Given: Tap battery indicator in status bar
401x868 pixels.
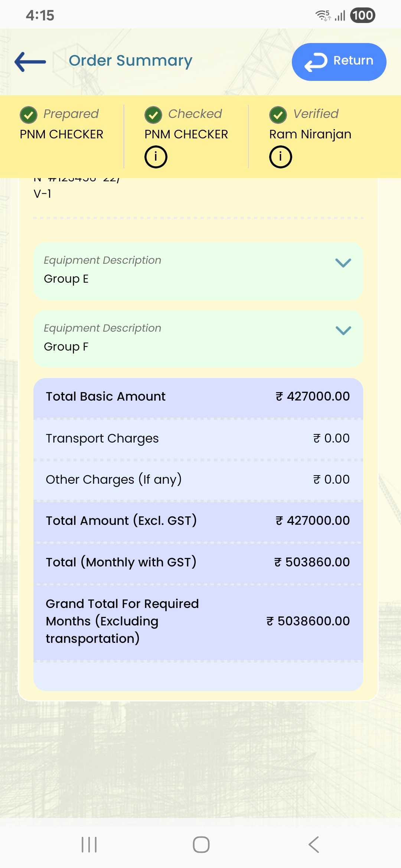Looking at the screenshot, I should pos(363,15).
